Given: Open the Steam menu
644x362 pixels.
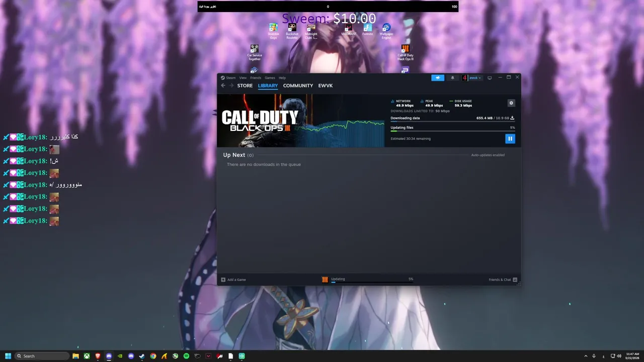Looking at the screenshot, I should point(228,78).
